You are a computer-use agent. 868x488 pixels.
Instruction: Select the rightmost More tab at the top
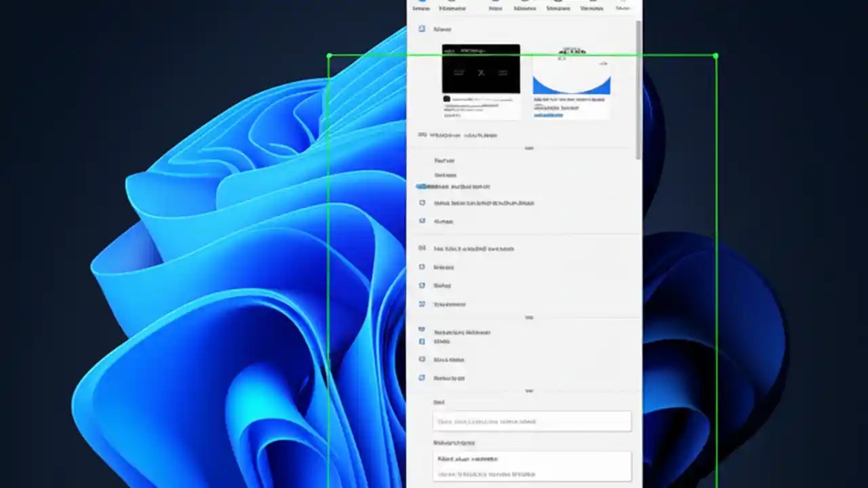pyautogui.click(x=623, y=7)
